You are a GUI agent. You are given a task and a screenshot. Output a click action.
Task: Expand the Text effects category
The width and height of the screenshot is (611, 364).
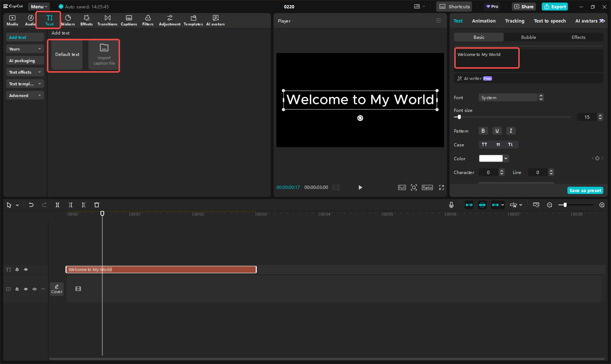click(25, 72)
